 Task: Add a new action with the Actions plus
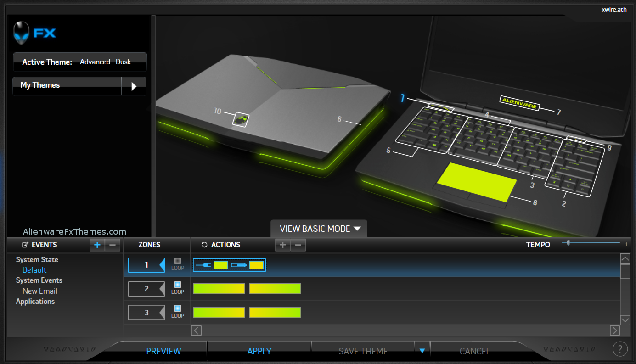pos(282,245)
